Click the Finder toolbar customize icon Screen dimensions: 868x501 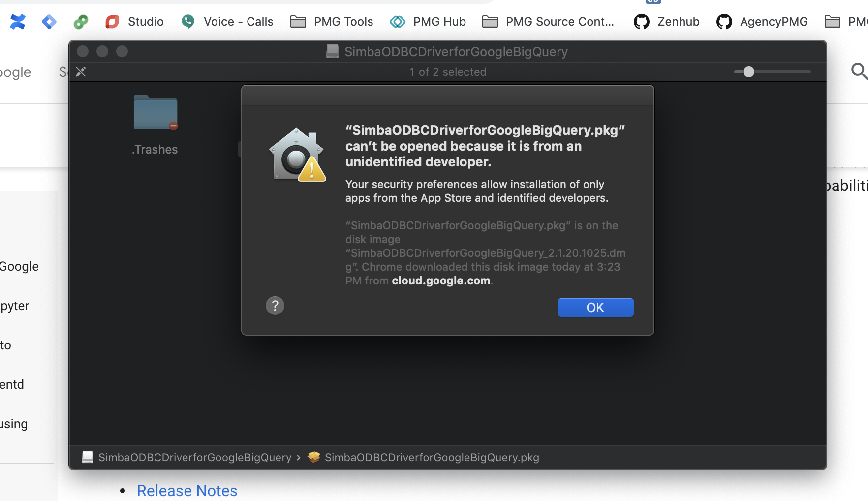[x=81, y=72]
